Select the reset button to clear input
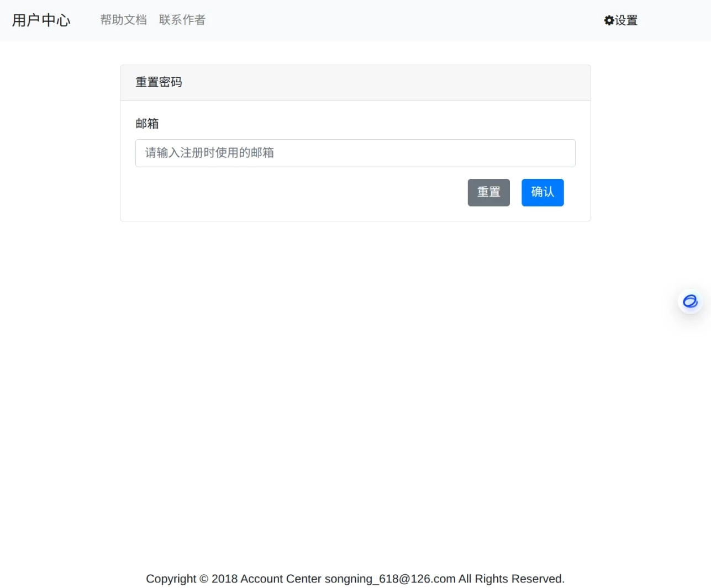This screenshot has width=711, height=588. click(488, 192)
